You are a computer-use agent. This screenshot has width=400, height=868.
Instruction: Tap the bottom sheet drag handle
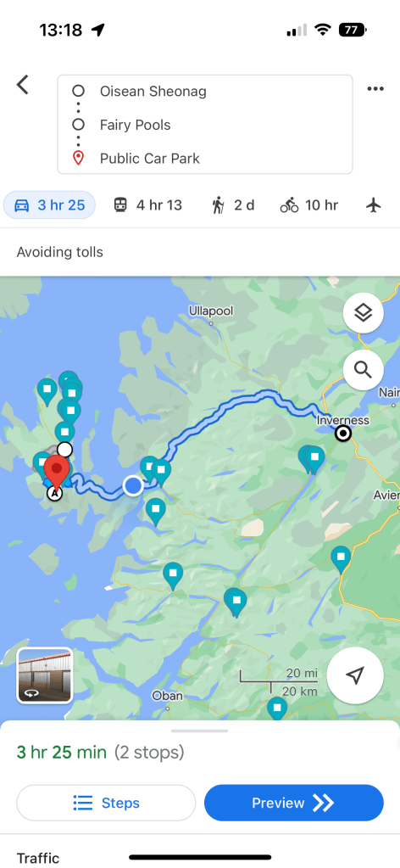(200, 731)
